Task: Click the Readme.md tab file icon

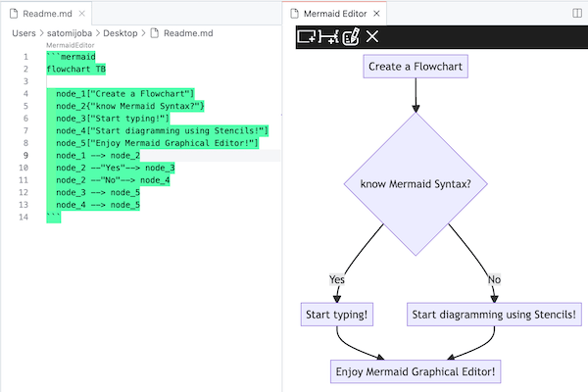Action: [x=14, y=14]
